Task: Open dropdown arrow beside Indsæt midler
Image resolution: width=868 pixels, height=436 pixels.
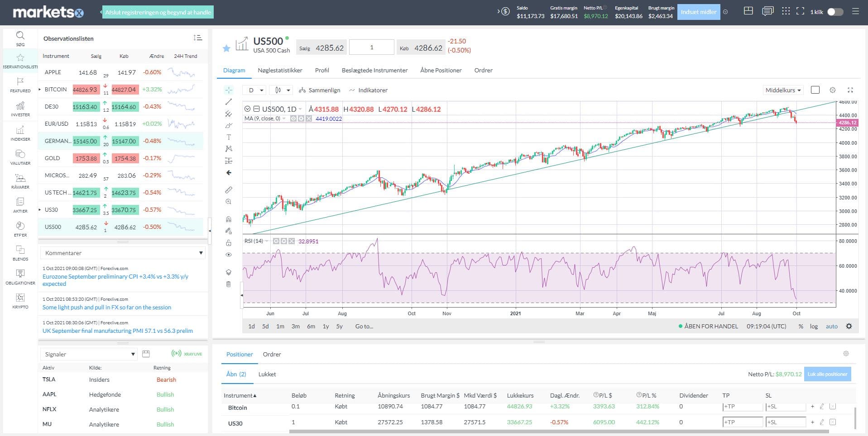Action: click(x=725, y=12)
